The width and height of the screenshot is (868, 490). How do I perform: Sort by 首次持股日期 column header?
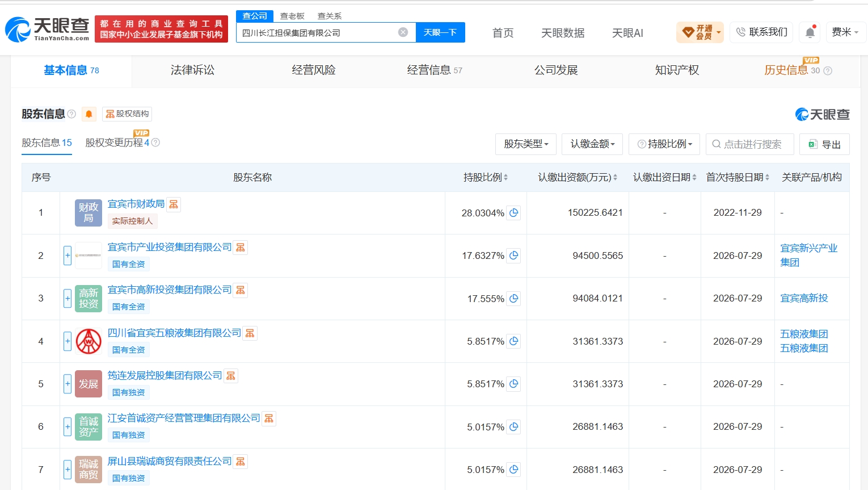(x=738, y=178)
